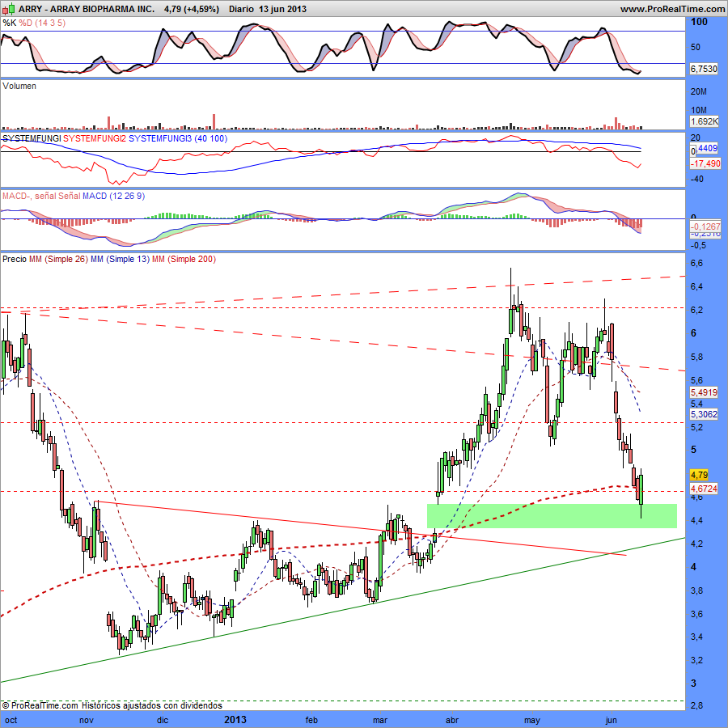Click the 4,79 (+4,59%) price change text

click(x=191, y=9)
